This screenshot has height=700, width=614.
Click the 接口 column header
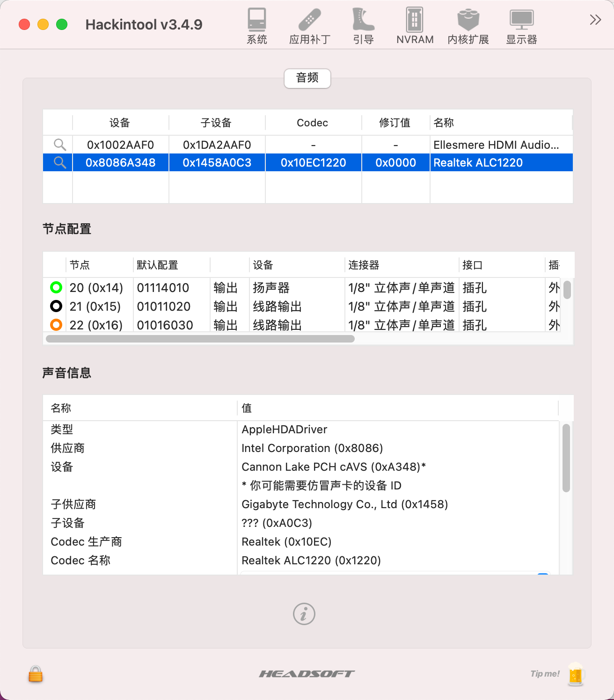click(502, 265)
